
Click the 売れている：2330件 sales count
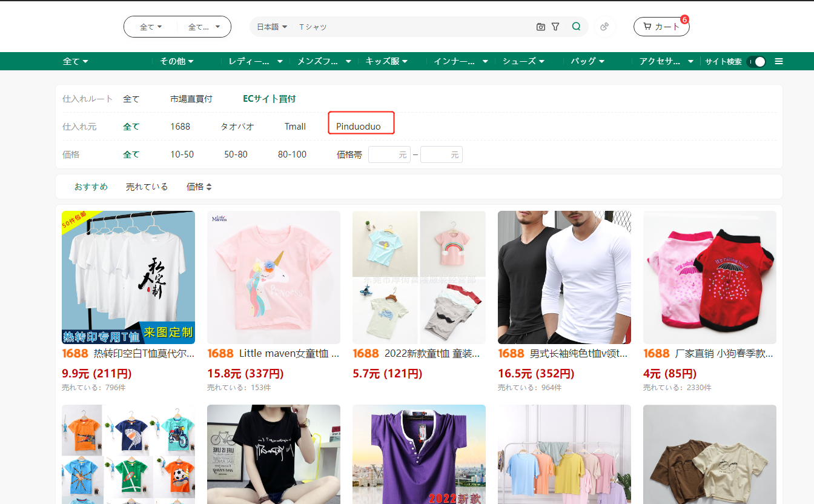[677, 388]
